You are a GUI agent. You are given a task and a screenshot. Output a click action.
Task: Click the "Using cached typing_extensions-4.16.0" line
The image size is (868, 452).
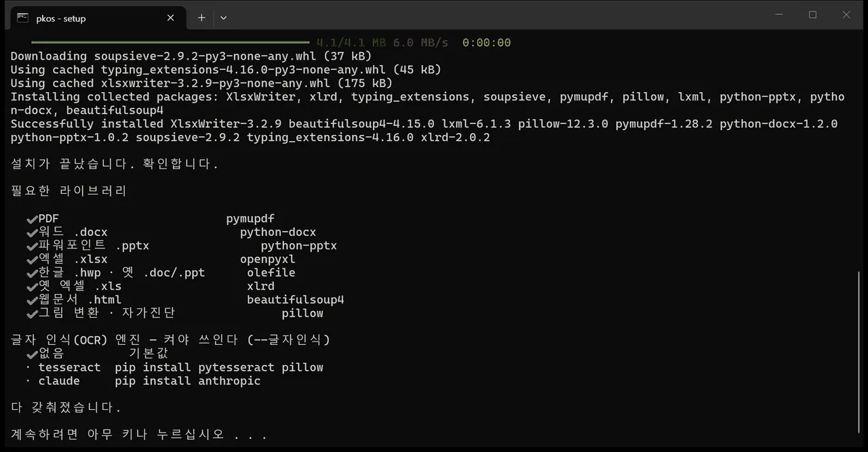(226, 70)
